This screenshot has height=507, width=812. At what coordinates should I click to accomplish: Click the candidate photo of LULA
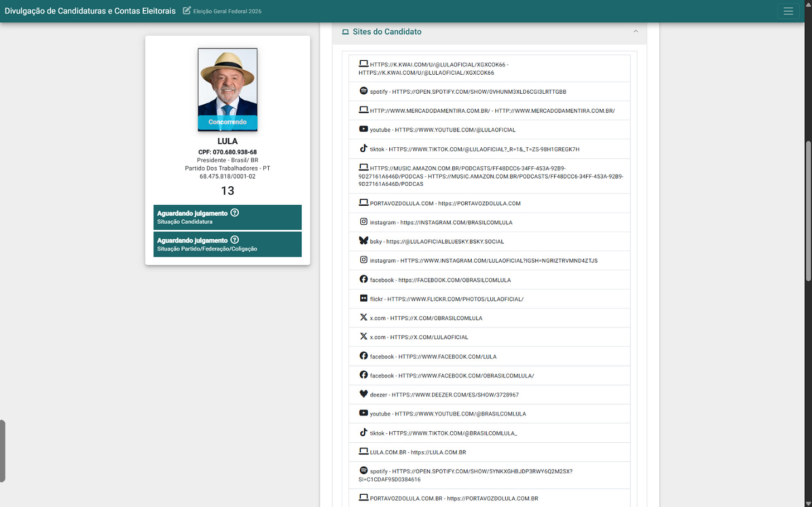228,90
